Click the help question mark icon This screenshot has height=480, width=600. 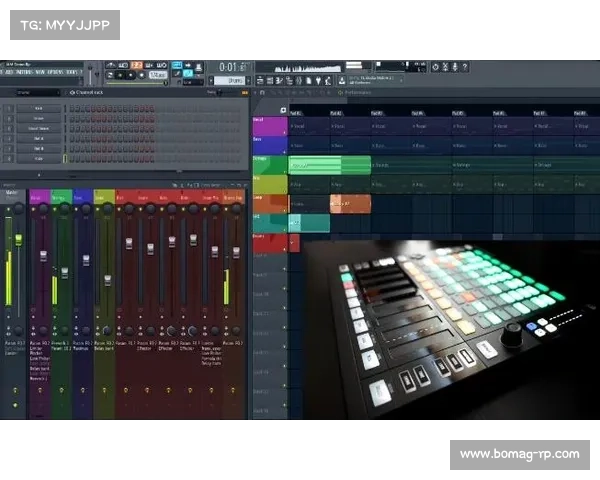pyautogui.click(x=465, y=67)
